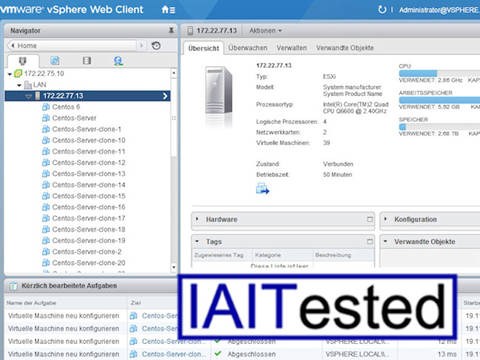Click the VM icon of Centos-Server-clone-14

point(46,185)
